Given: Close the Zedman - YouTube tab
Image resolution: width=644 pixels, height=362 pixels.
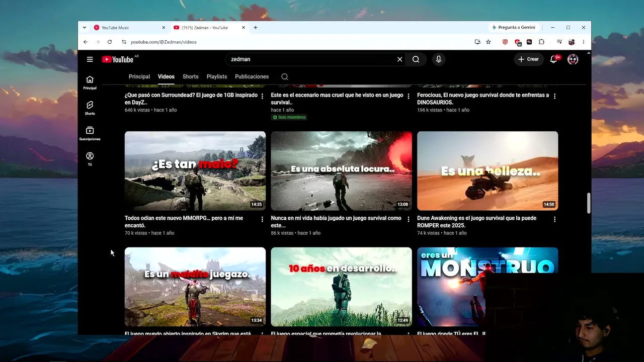Looking at the screenshot, I should 244,28.
